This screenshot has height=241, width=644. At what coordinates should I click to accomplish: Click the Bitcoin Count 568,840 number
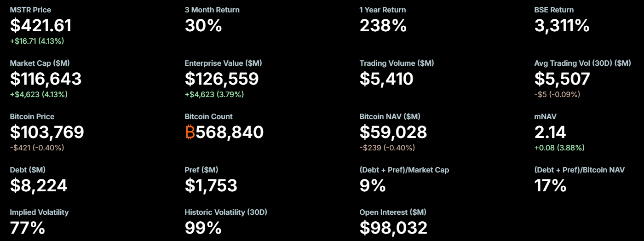230,132
